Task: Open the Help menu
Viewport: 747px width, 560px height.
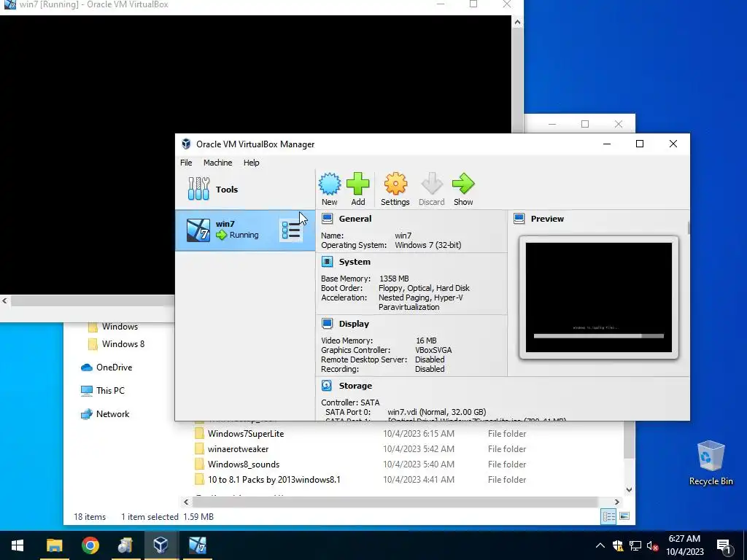Action: tap(252, 163)
